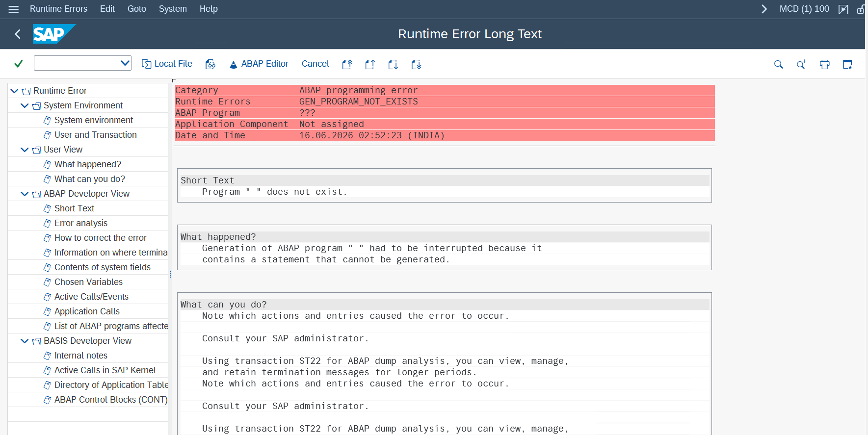Open the Runtime Errors menu

tap(58, 9)
